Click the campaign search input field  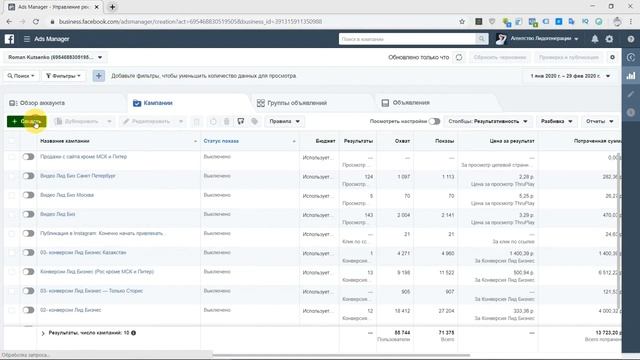pos(407,39)
